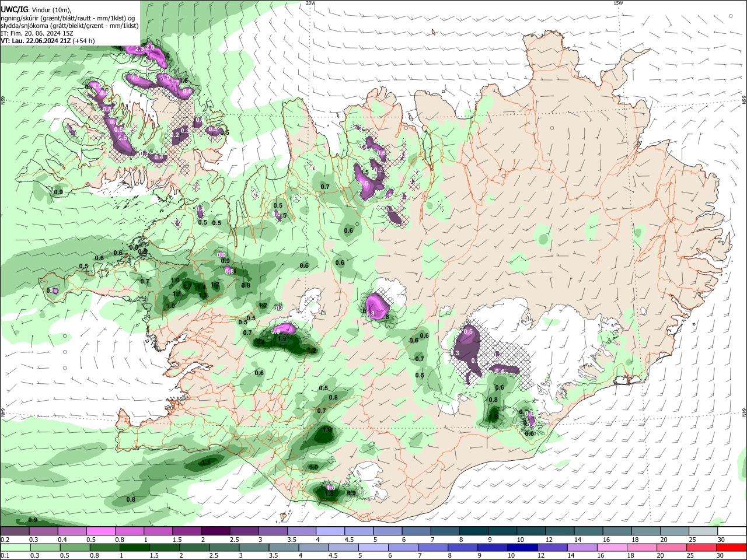Click the 'slydda/snjókoma' legend description line
This screenshot has height=560, width=747.
click(x=69, y=26)
